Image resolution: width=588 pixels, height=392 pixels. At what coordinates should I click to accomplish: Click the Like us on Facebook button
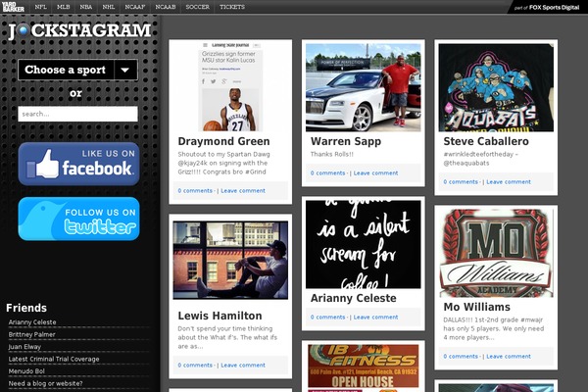click(x=78, y=164)
